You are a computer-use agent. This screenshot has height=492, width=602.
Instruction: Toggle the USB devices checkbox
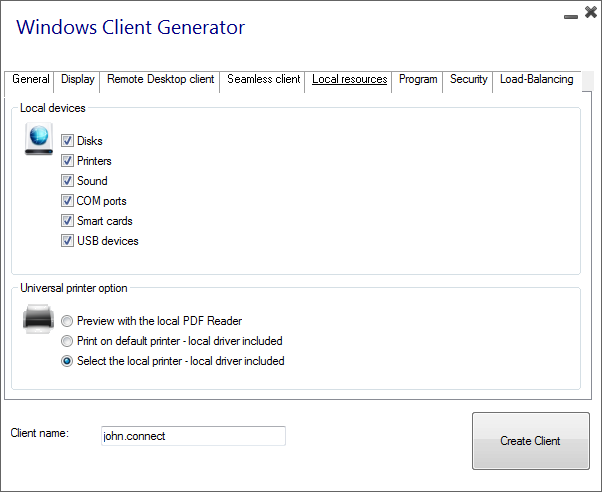[x=67, y=241]
